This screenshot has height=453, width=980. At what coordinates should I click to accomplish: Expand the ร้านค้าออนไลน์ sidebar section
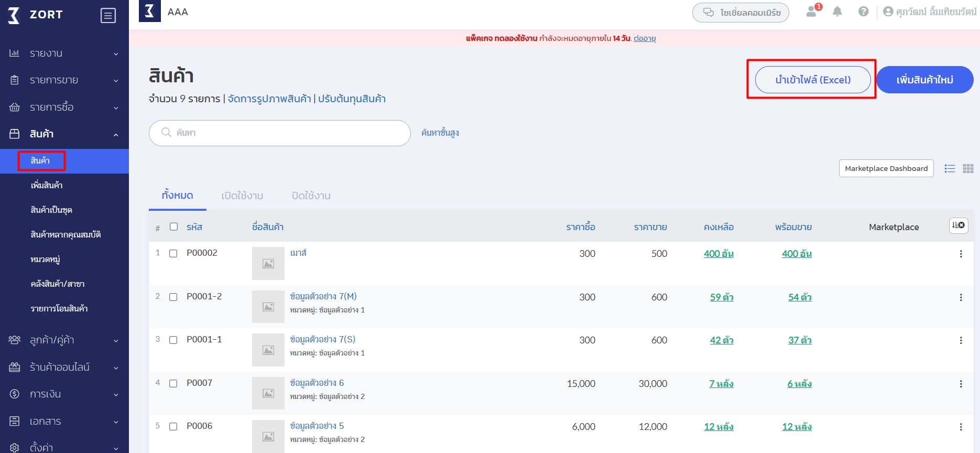pos(64,368)
